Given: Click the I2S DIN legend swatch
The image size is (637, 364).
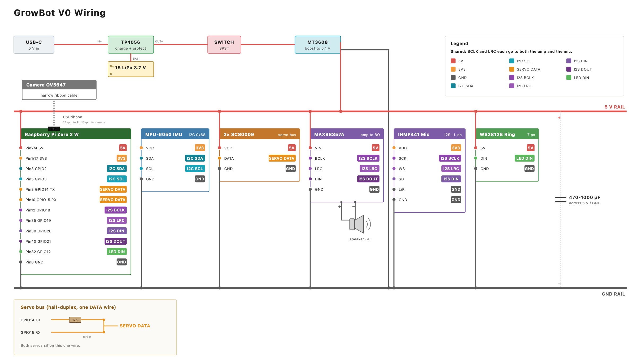Looking at the screenshot, I should click(x=569, y=61).
